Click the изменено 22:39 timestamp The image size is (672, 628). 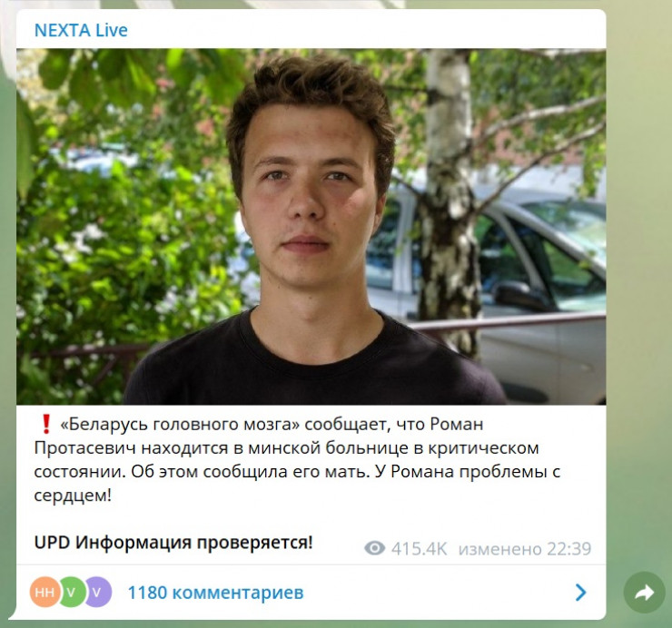point(525,549)
